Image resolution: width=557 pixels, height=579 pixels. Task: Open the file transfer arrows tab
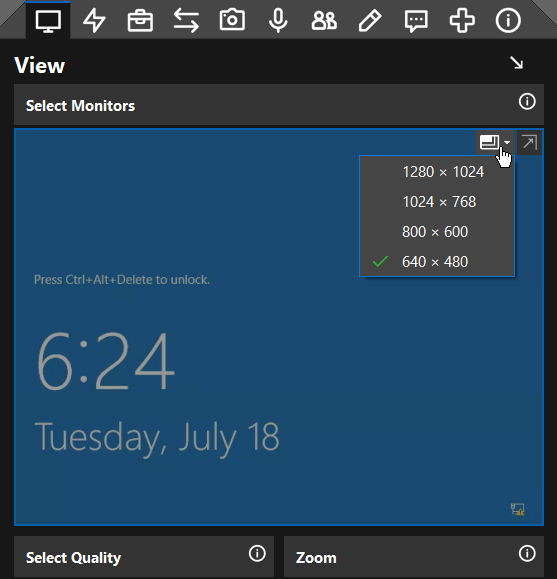[x=186, y=20]
